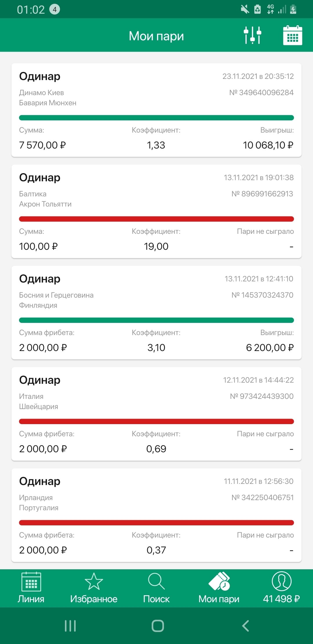Viewport: 313px width, 644px height.
Task: Open the profile account icon
Action: pos(281,581)
